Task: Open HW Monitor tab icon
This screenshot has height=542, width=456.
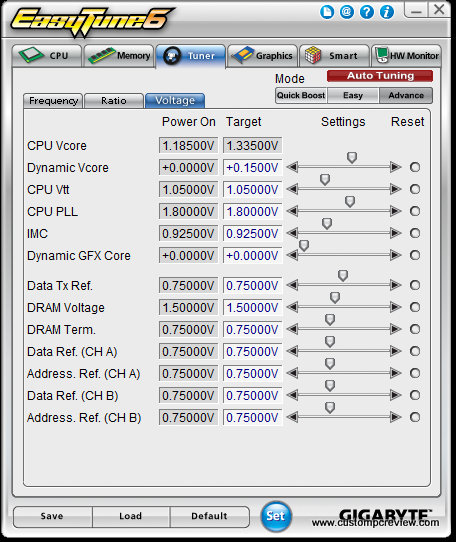Action: click(x=382, y=55)
